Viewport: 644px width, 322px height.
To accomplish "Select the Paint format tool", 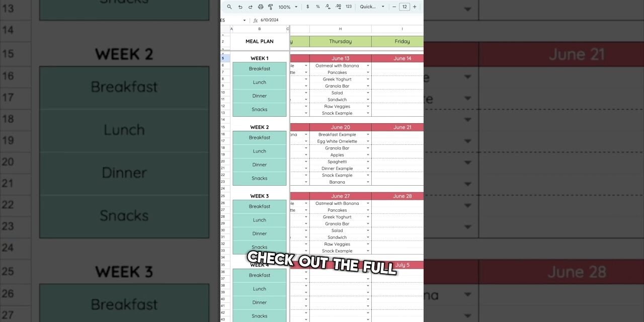I will 270,7.
